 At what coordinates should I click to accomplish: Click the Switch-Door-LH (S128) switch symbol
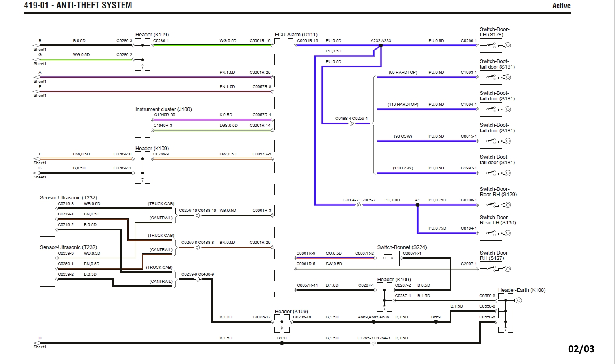[x=491, y=45]
